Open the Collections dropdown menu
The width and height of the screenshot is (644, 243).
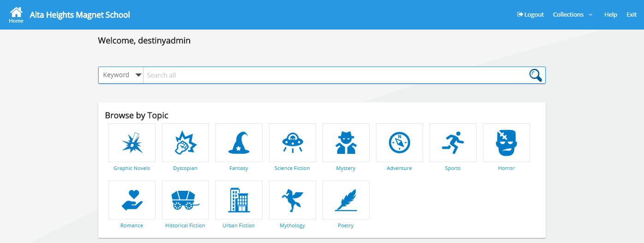(572, 15)
